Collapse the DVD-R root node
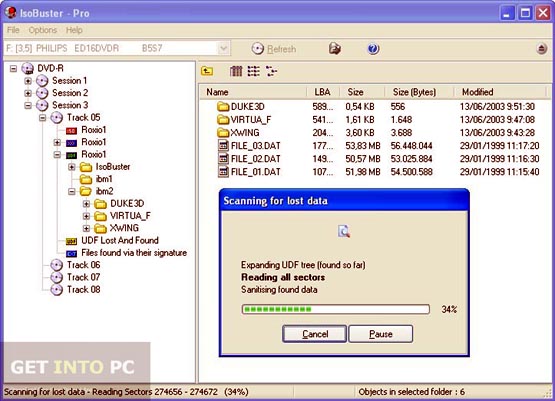This screenshot has height=401, width=555. (13, 68)
